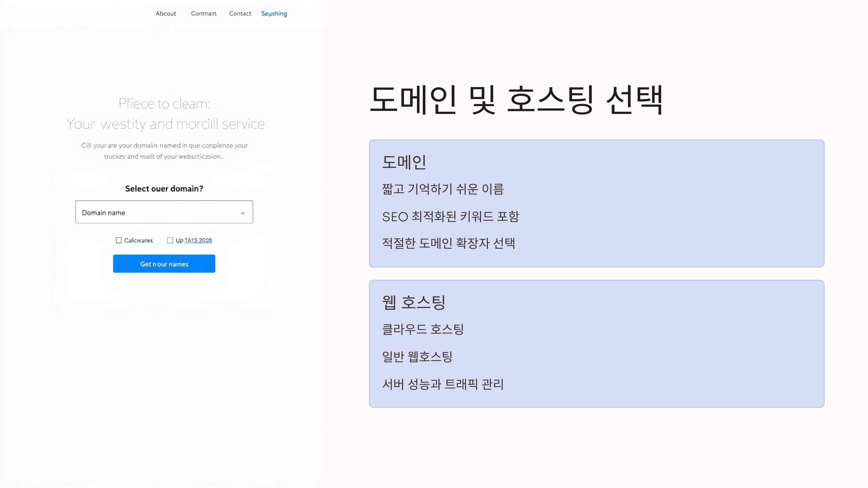Click the 일반 웹호스팅 line

(417, 356)
